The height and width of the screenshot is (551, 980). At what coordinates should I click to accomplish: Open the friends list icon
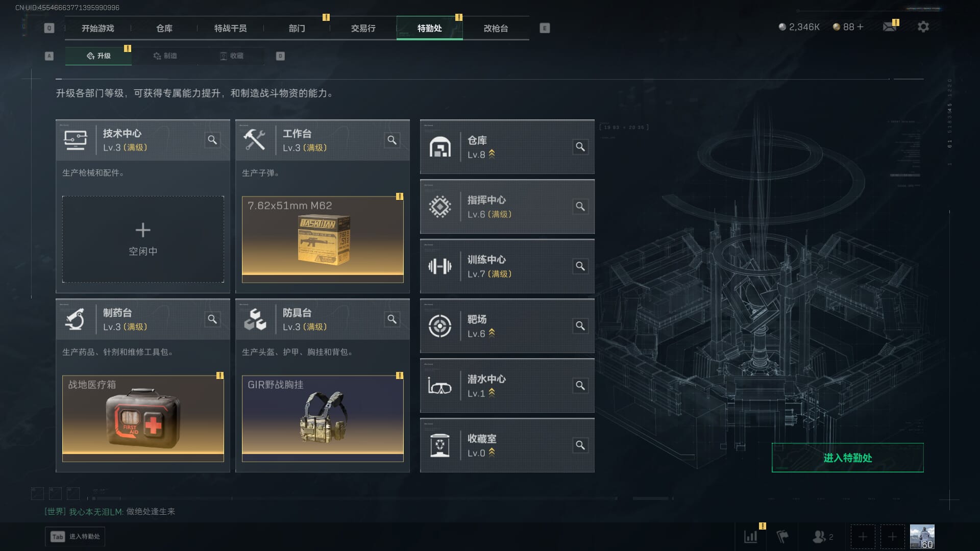coord(819,537)
